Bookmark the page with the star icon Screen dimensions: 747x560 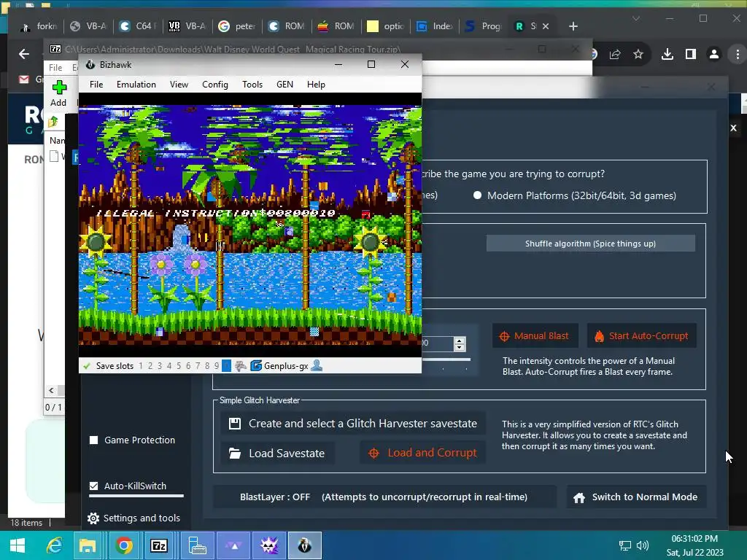click(638, 54)
